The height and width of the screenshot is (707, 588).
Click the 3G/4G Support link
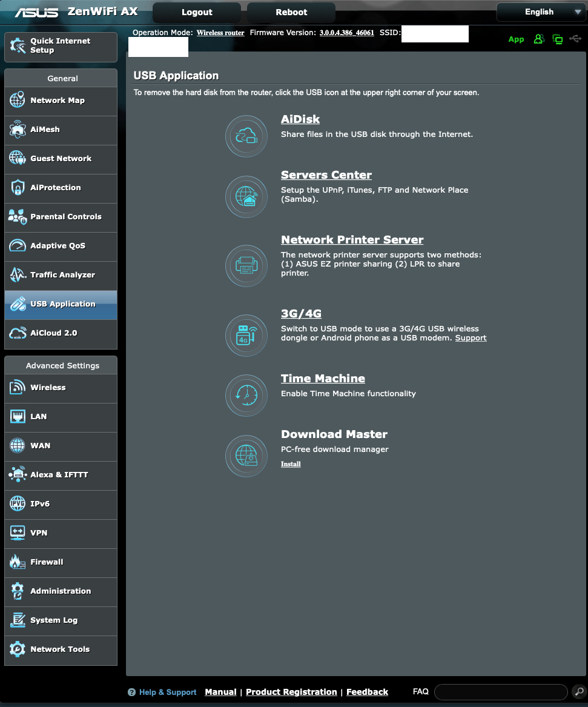coord(471,338)
